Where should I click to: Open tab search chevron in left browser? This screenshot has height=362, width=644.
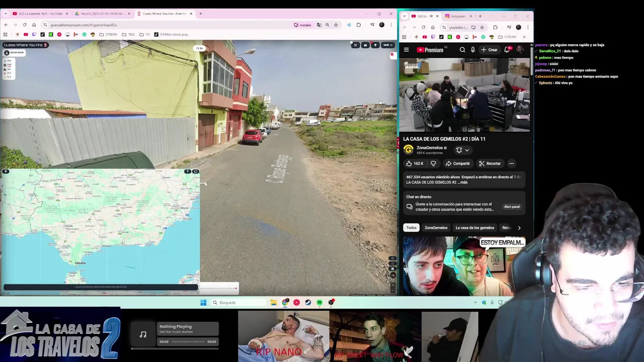tap(5, 14)
